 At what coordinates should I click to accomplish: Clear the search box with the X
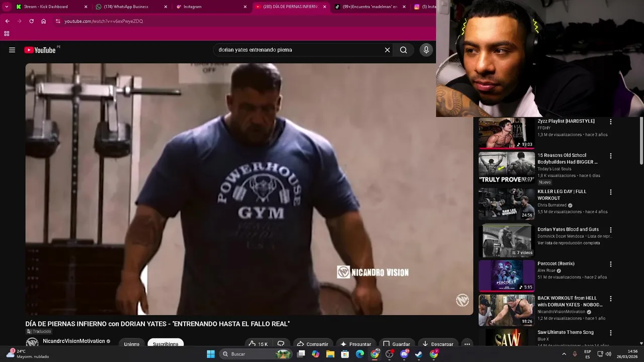point(387,50)
